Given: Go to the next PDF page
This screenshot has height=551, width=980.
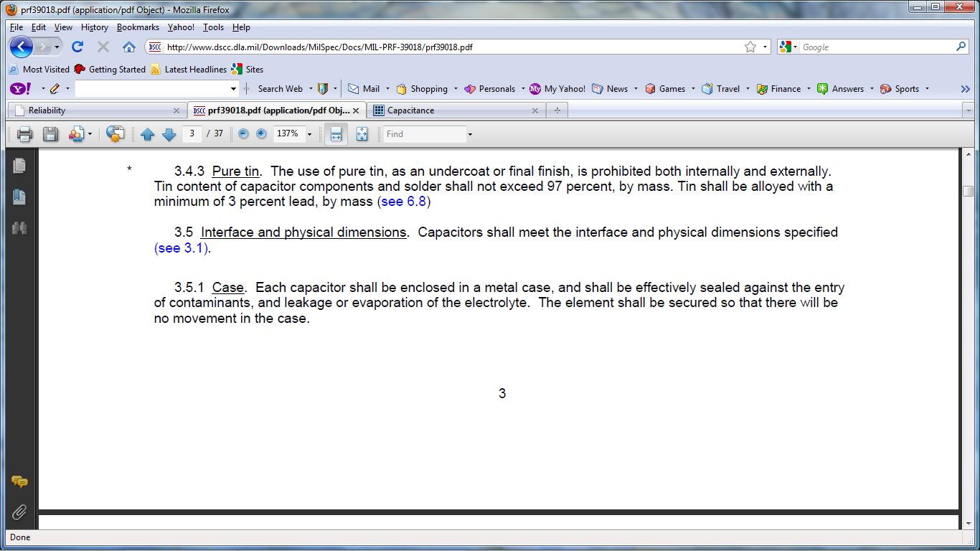Looking at the screenshot, I should point(169,134).
